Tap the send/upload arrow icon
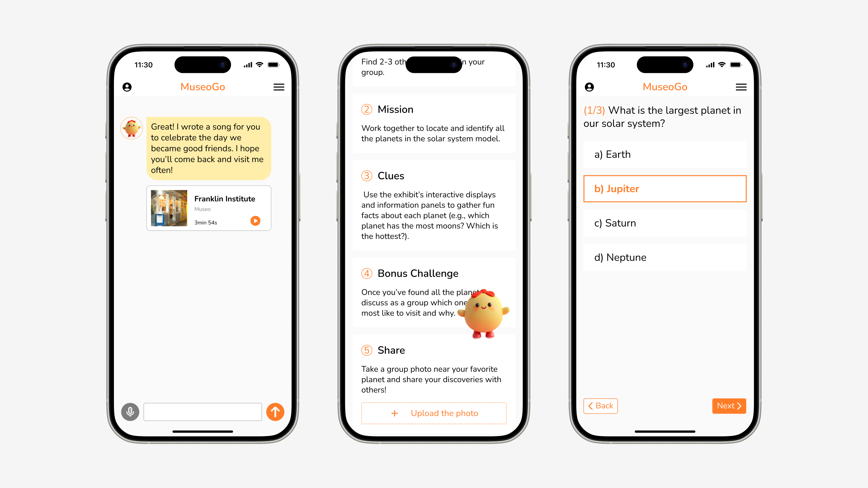Screen dimensions: 868x488 [x=275, y=412]
